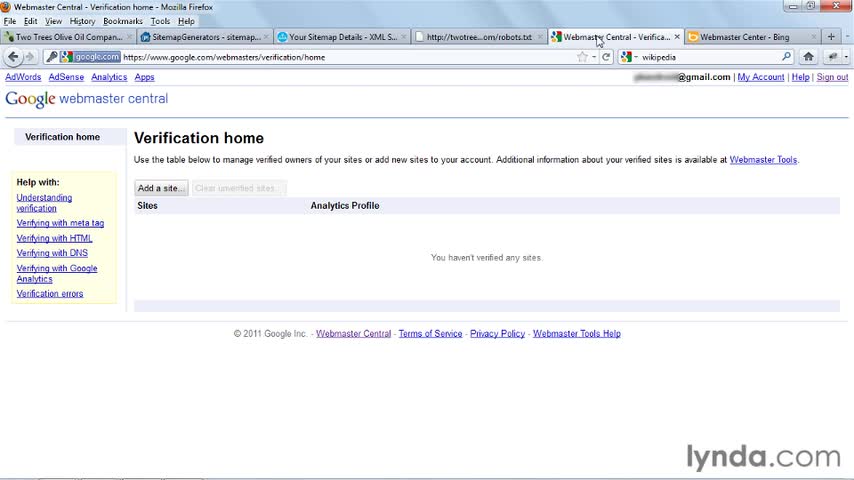Open the History menu
The image size is (854, 480).
(82, 21)
